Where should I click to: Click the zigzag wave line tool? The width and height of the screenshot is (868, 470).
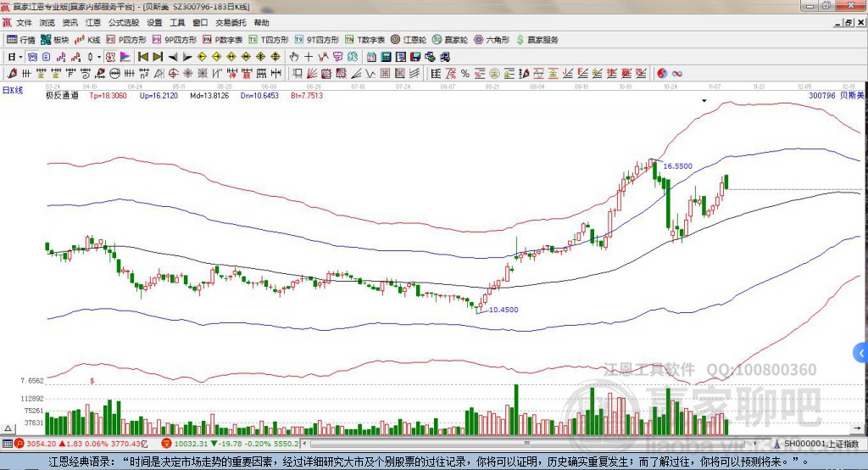coord(370,73)
